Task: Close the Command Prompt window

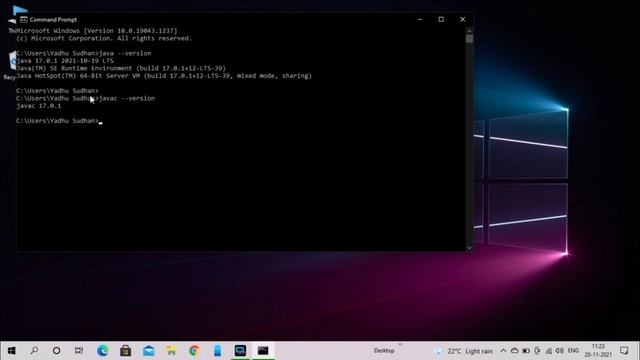Action: tap(462, 20)
